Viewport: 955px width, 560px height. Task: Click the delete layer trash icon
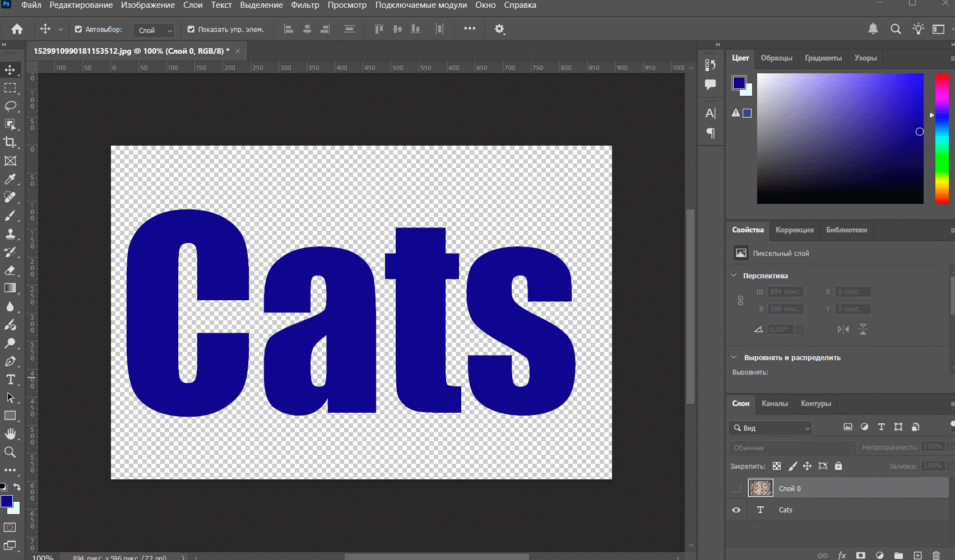pos(936,556)
